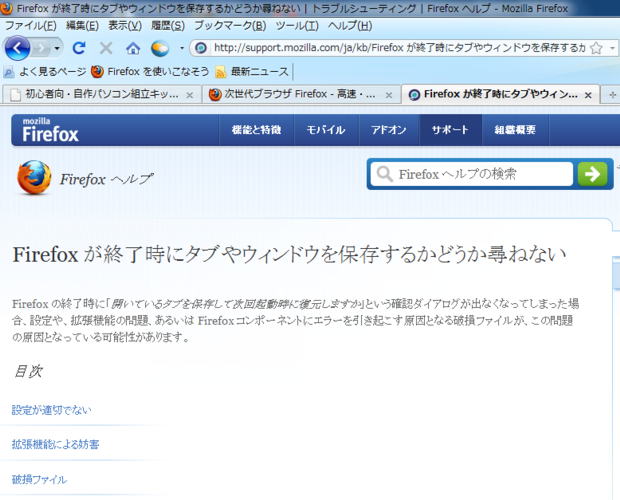Open the アドオン navigation item
The width and height of the screenshot is (620, 500).
pyautogui.click(x=389, y=130)
